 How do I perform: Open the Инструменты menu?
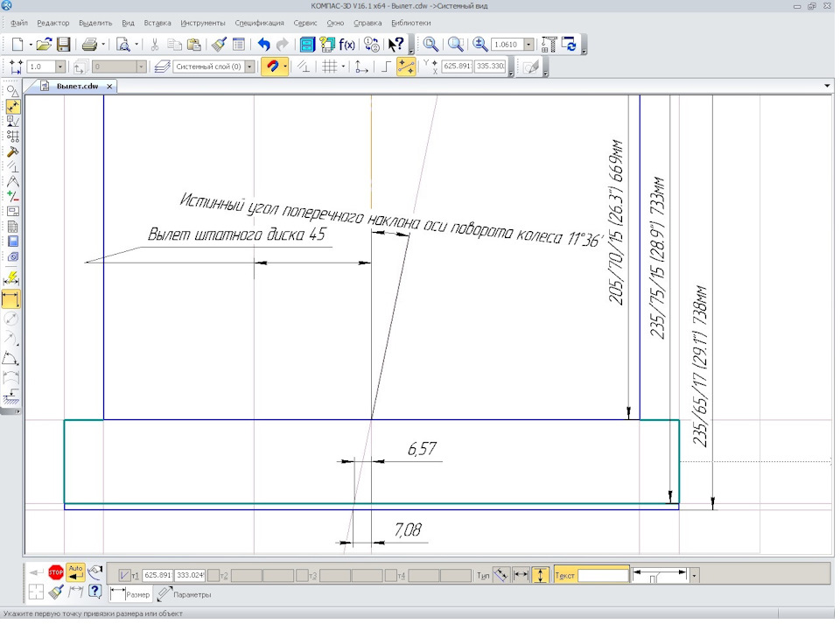202,23
